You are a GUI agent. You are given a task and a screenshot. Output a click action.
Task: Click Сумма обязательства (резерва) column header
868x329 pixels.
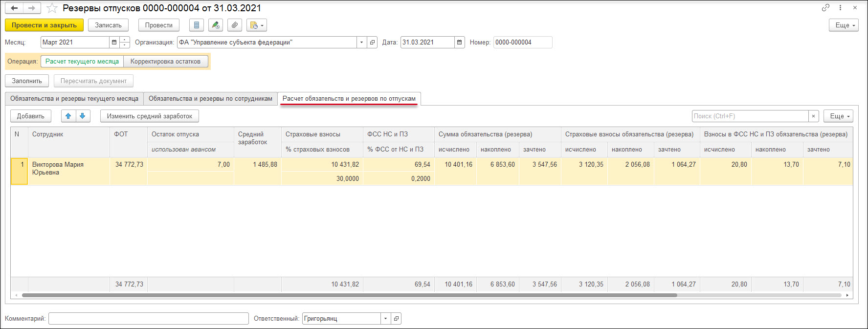[x=498, y=134]
